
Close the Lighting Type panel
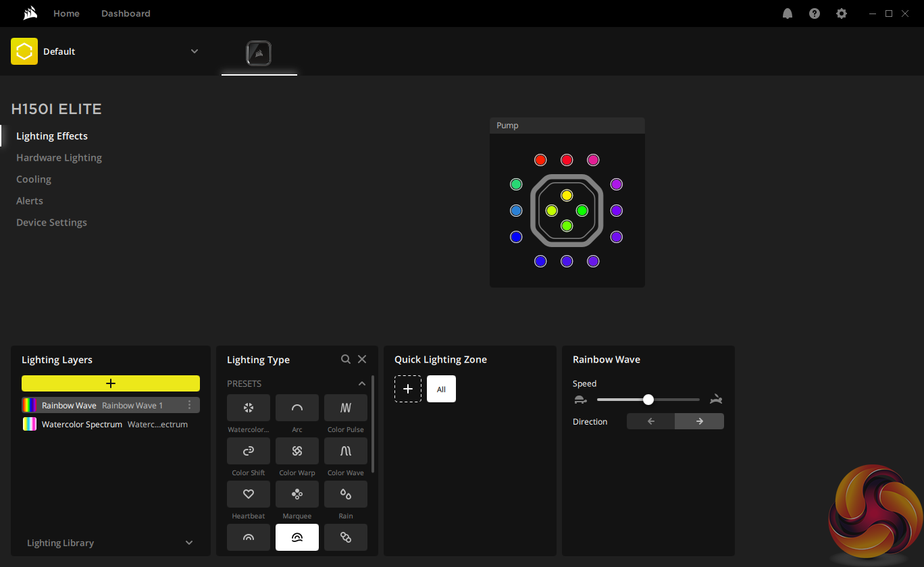[x=362, y=360]
